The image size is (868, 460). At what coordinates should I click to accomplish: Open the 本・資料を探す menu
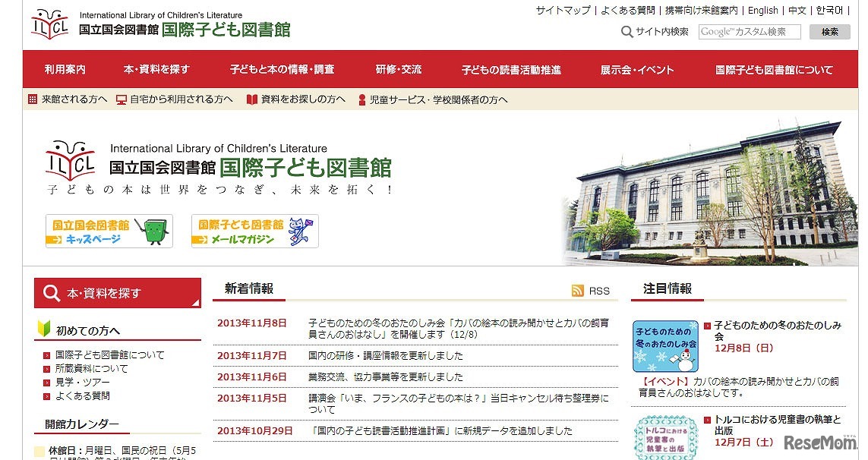point(156,69)
